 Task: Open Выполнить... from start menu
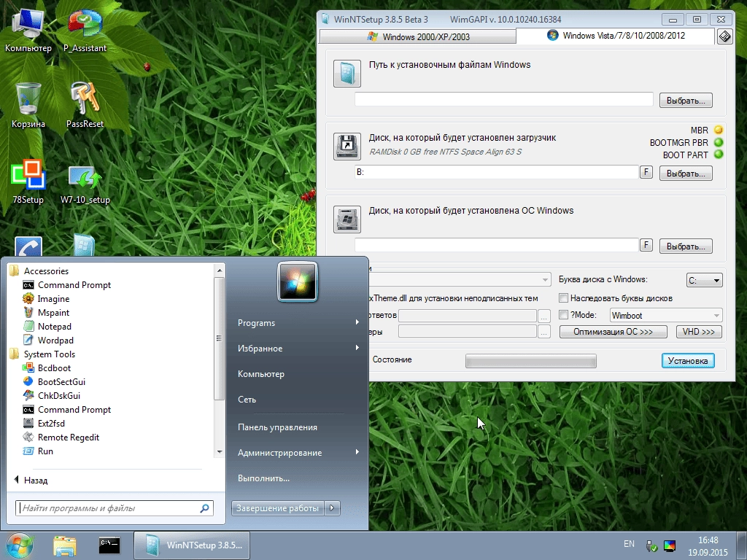pyautogui.click(x=263, y=478)
